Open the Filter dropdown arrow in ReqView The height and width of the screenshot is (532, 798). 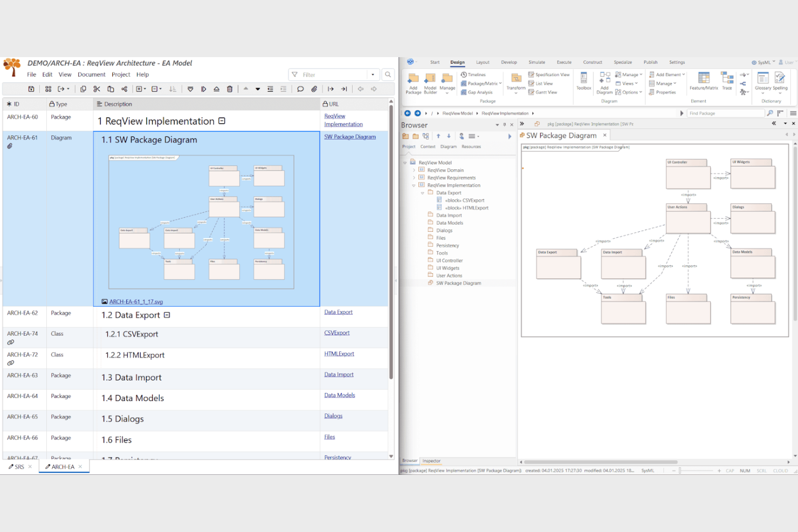coord(373,74)
